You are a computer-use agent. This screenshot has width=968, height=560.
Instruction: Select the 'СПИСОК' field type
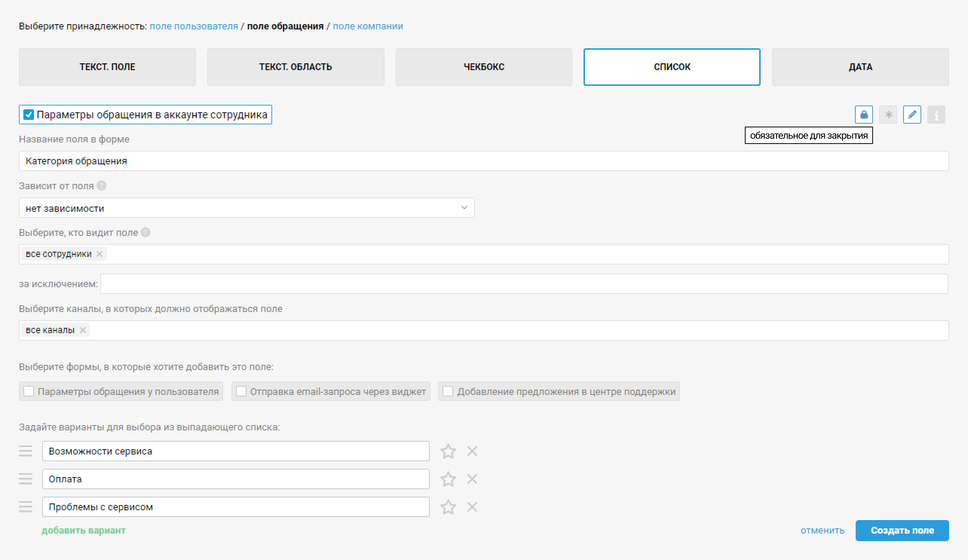coord(672,67)
